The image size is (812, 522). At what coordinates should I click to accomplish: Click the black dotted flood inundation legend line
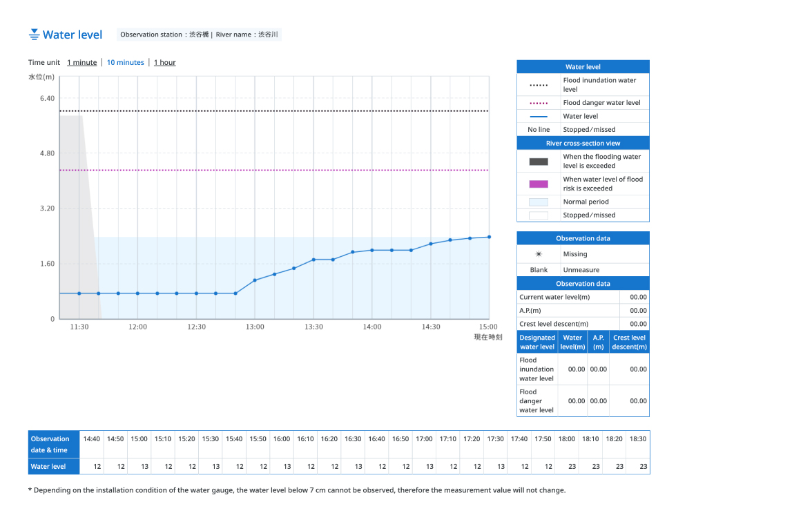539,85
